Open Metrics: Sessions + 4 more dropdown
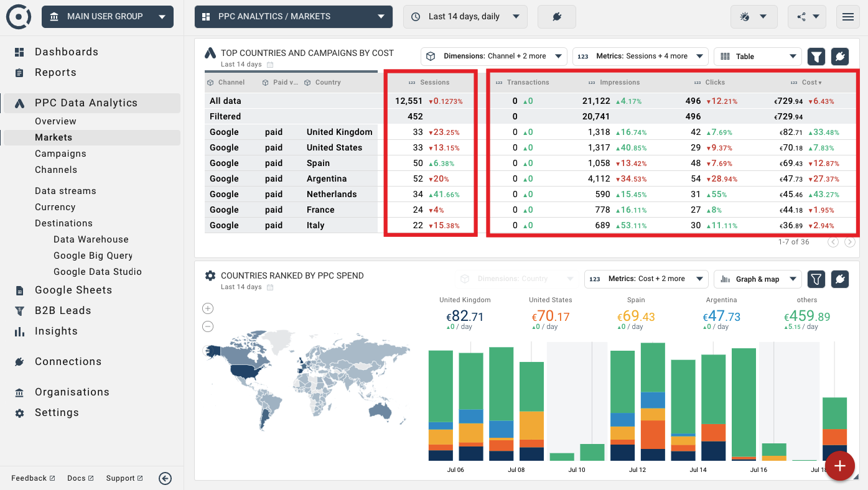868x490 pixels. (641, 57)
